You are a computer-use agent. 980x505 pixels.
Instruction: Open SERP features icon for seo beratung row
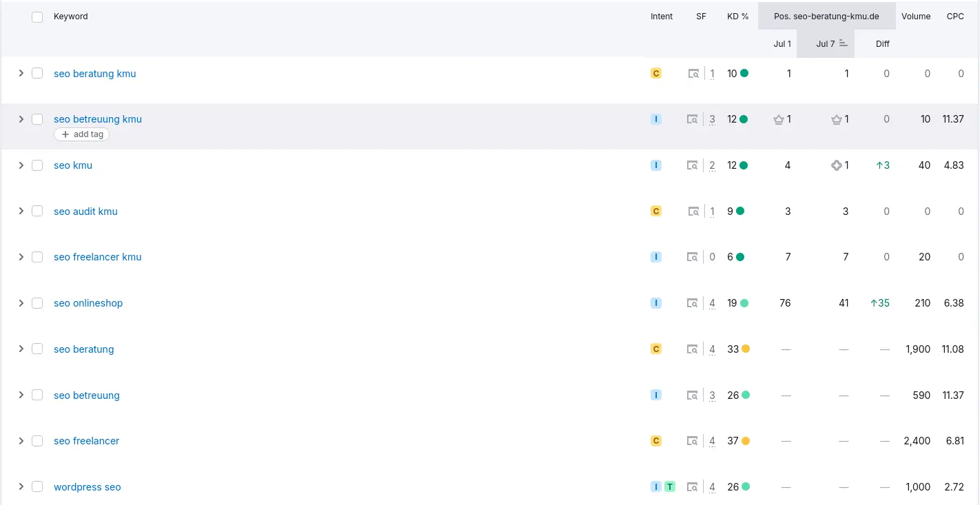click(692, 349)
